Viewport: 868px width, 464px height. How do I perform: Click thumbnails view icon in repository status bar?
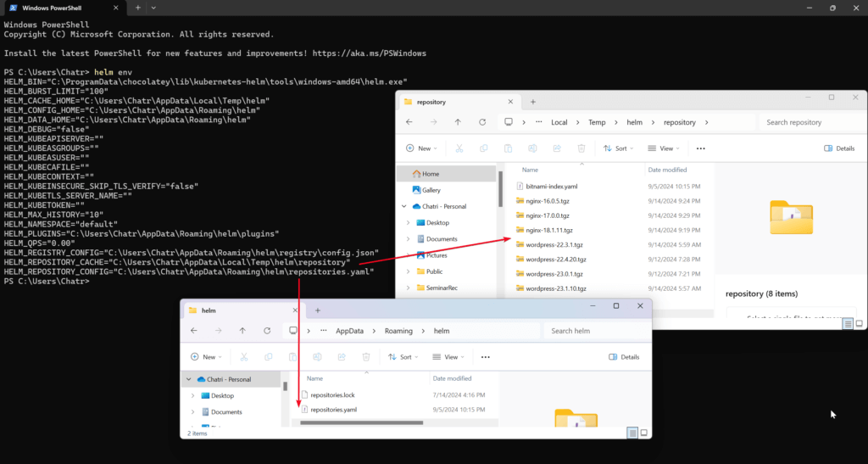point(860,324)
